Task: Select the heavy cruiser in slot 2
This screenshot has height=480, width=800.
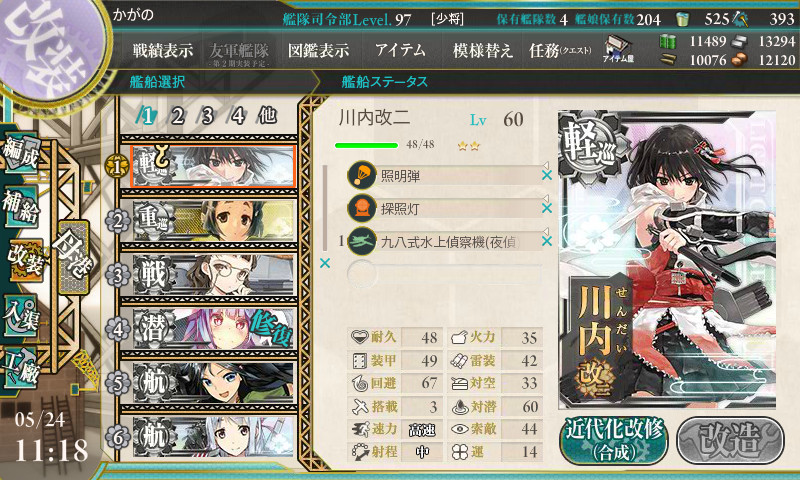Action: click(214, 220)
